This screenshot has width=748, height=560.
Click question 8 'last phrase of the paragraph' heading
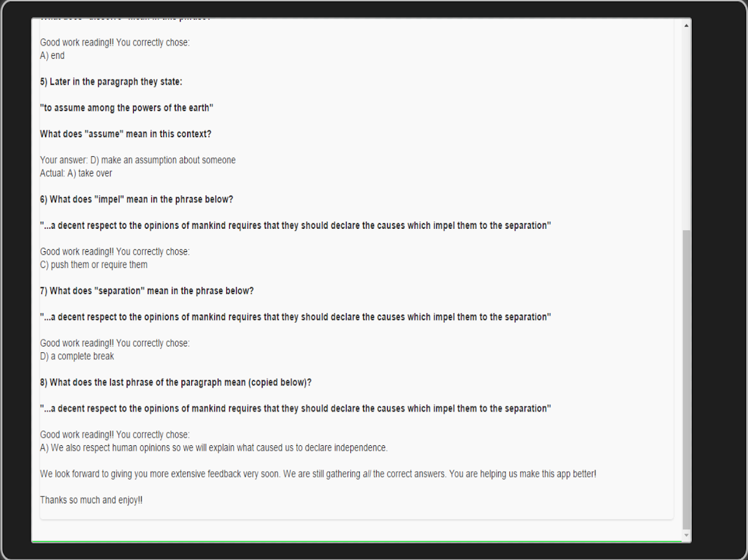pyautogui.click(x=175, y=383)
